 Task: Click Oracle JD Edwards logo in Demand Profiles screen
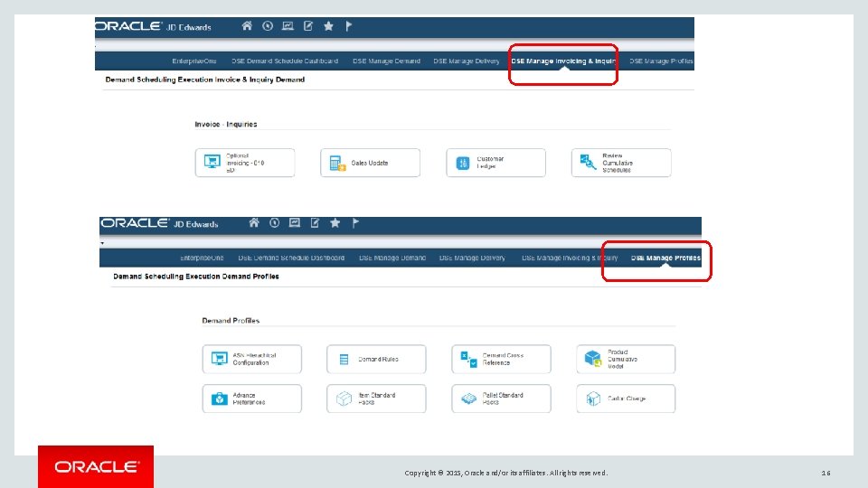(x=159, y=223)
